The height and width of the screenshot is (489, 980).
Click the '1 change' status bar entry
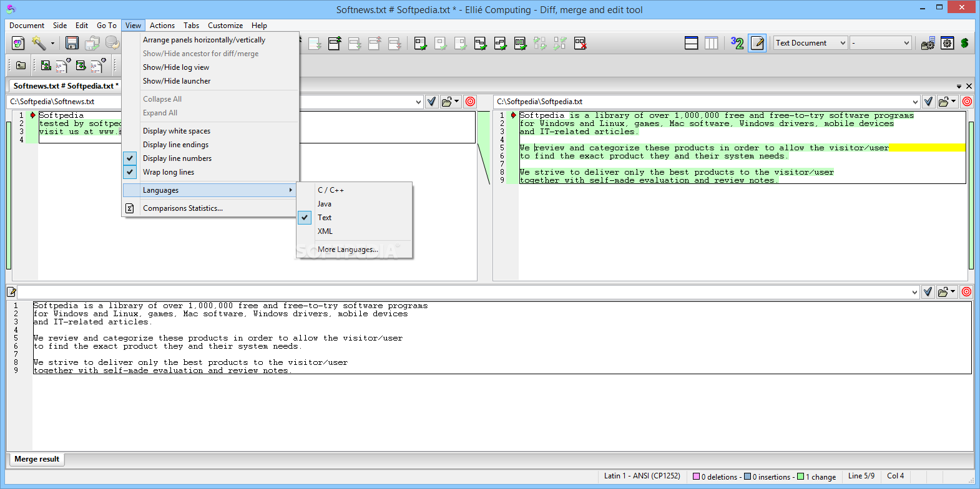click(816, 477)
